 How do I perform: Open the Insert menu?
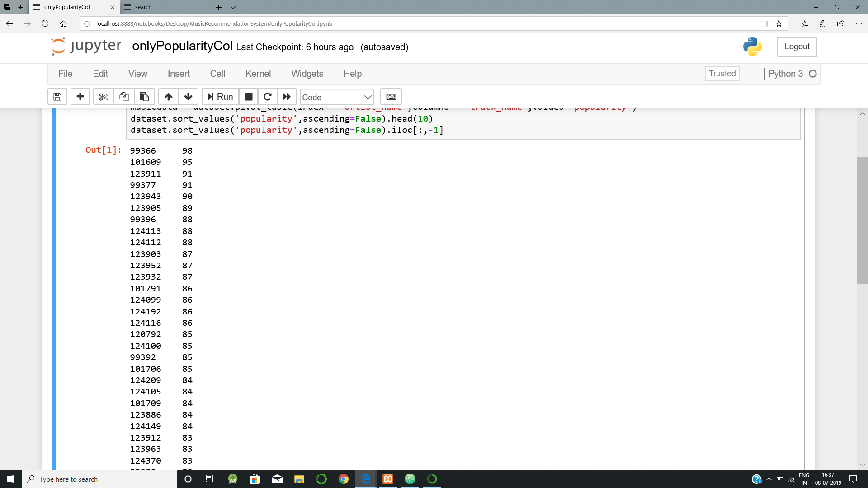pyautogui.click(x=179, y=74)
